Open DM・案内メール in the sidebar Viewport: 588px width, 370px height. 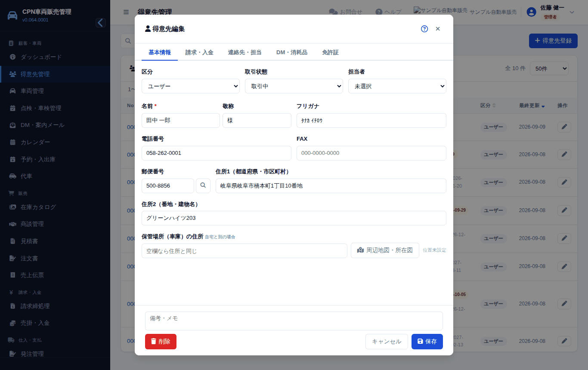click(x=55, y=125)
